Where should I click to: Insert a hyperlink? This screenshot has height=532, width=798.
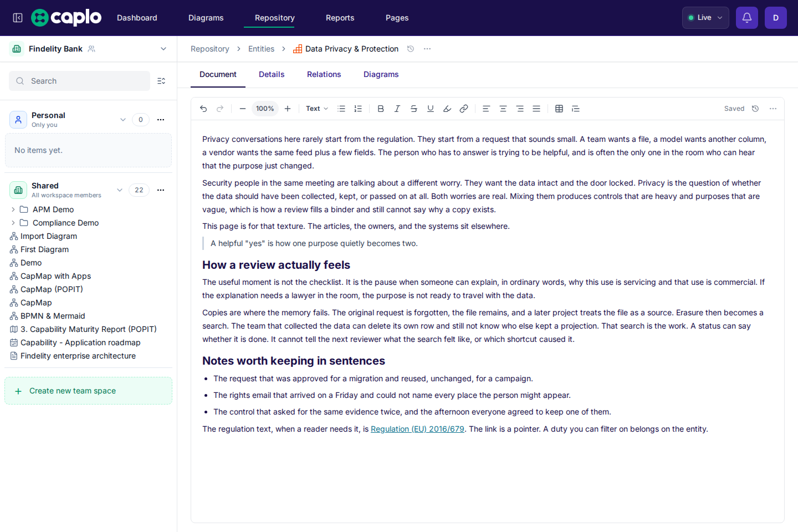click(464, 109)
